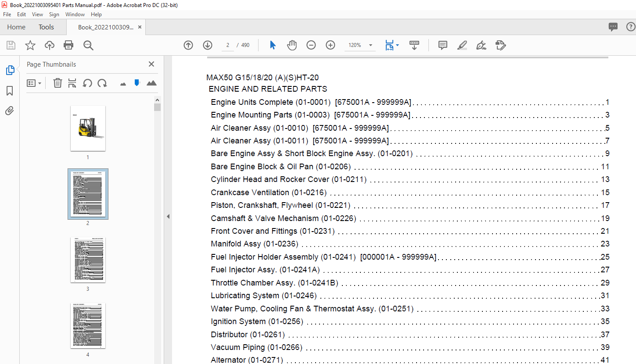The image size is (636, 364).
Task: Print the document using the printer icon
Action: (68, 45)
